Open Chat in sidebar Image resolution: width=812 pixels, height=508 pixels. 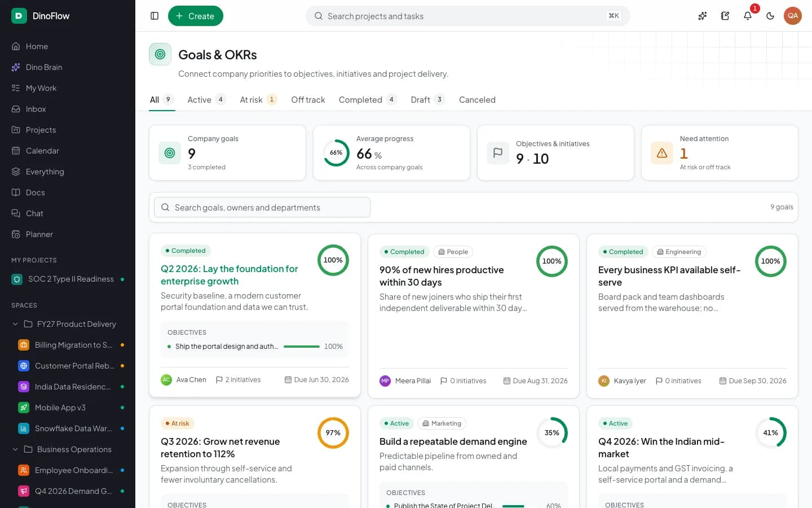[x=68, y=213]
